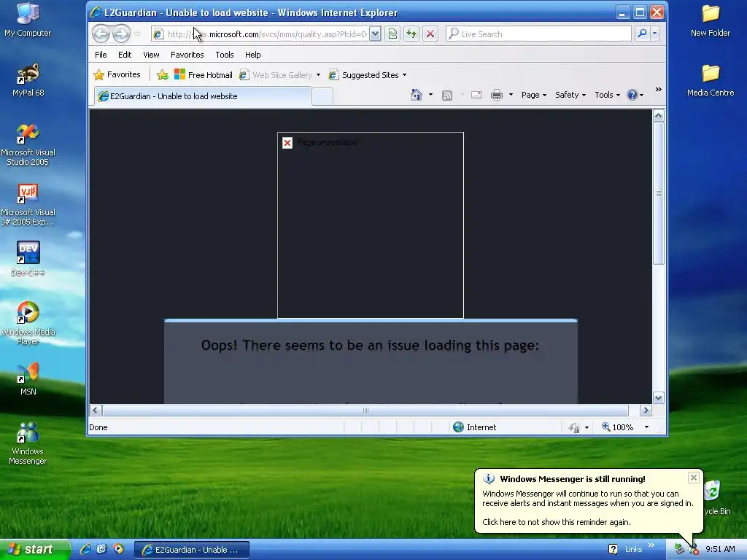The height and width of the screenshot is (560, 747).
Task: Expand Web Slice Gallery dropdown arrow
Action: pyautogui.click(x=318, y=75)
